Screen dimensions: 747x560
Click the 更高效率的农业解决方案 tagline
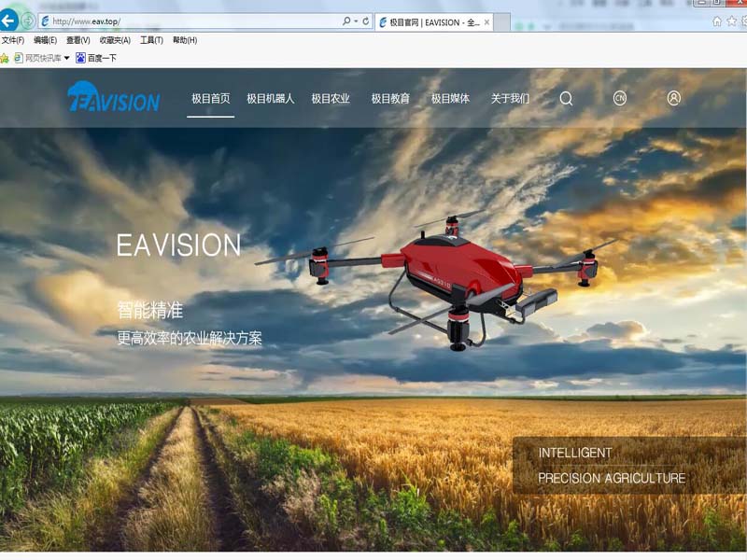[x=190, y=338]
